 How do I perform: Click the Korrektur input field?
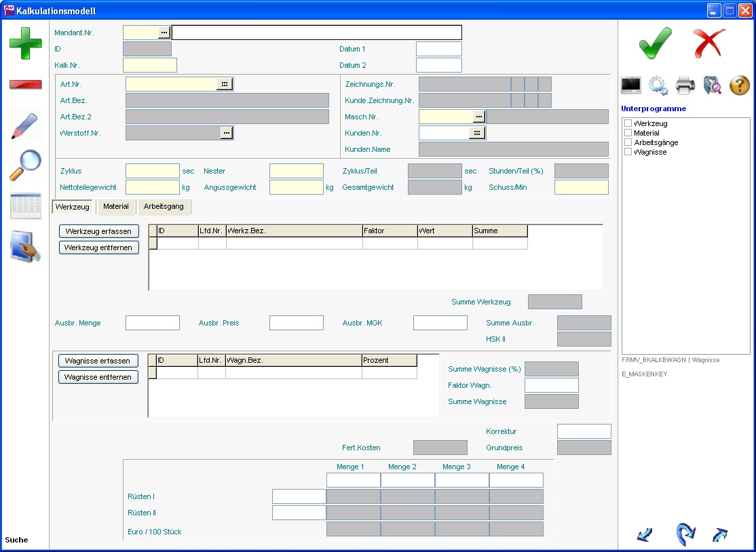tap(584, 431)
